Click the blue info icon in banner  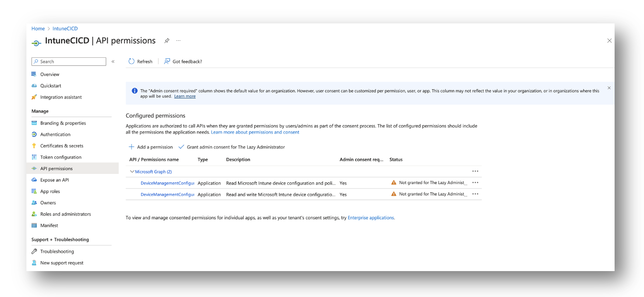135,91
